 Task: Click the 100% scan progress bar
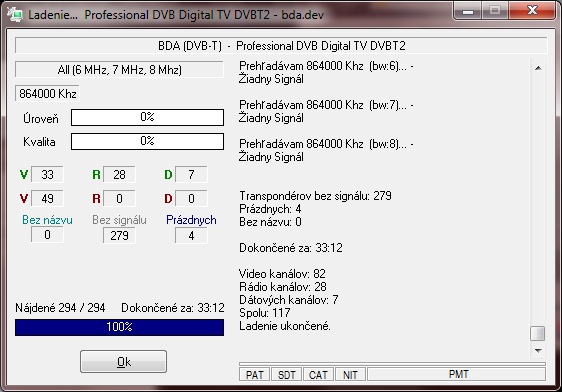(119, 327)
